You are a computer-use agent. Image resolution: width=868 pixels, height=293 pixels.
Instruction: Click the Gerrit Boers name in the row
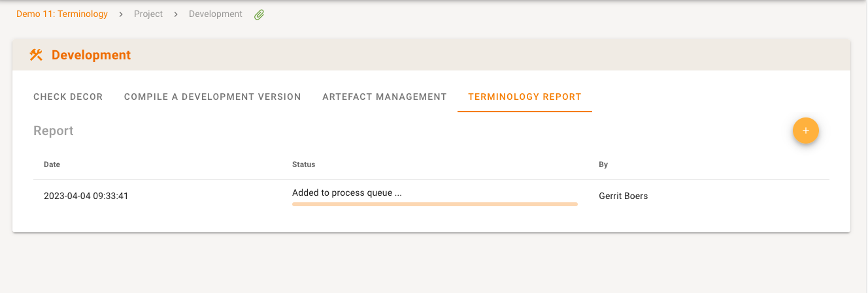tap(623, 196)
